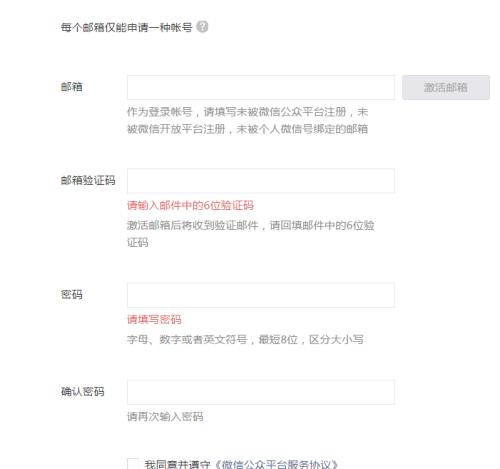Click the 激活邮箱后将收到验证邮件 hint text
The height and width of the screenshot is (469, 500).
tap(250, 234)
